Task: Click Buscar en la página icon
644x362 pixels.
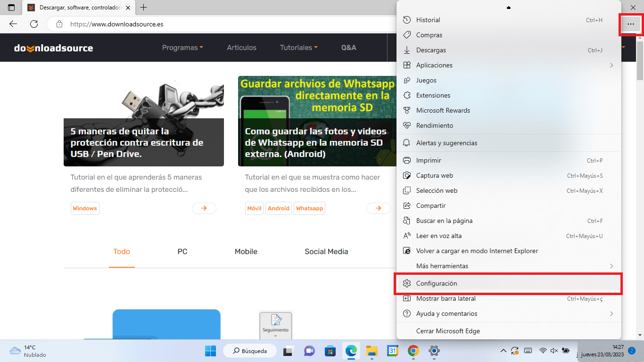Action: (x=407, y=221)
